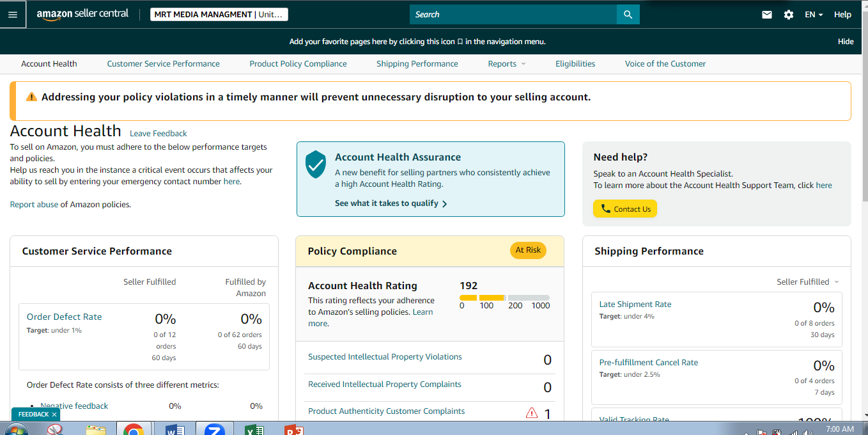Open the Late Shipment Rate link
Image resolution: width=868 pixels, height=435 pixels.
(x=635, y=304)
